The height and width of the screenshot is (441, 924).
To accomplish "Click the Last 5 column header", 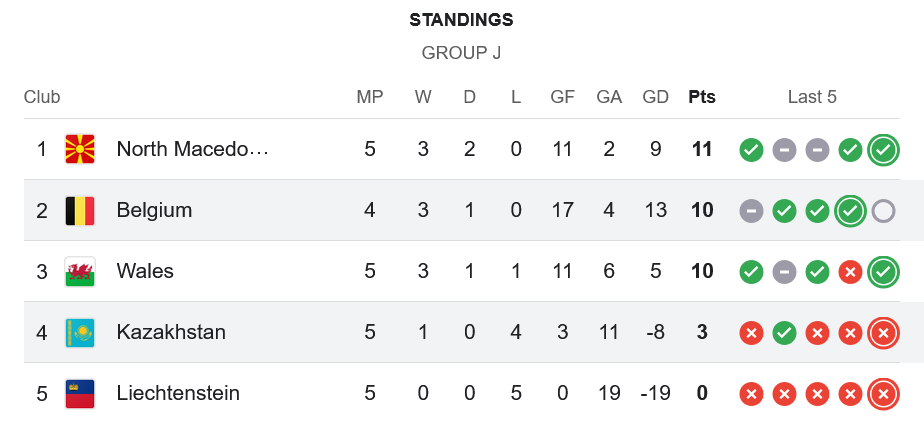I will [812, 97].
